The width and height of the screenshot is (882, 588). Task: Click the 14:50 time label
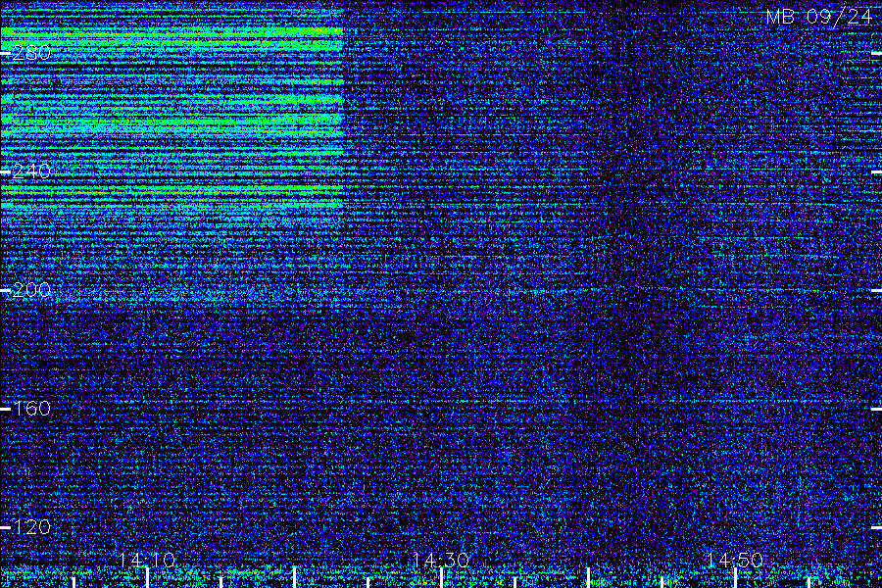point(735,560)
